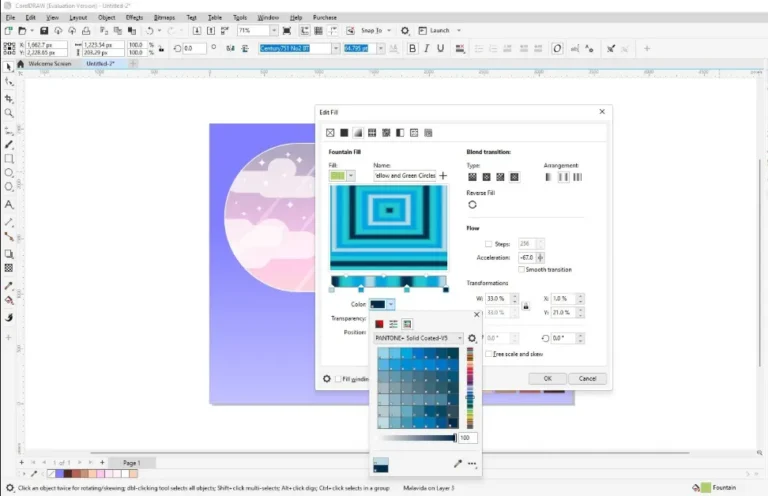Click the Print icon in the toolbar
Screen dimensions: 768x496
pyautogui.click(x=86, y=30)
